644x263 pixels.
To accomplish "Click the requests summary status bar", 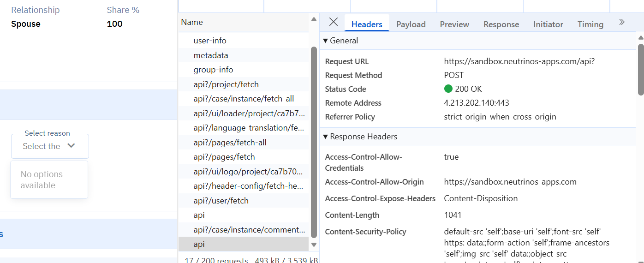I will pyautogui.click(x=249, y=259).
